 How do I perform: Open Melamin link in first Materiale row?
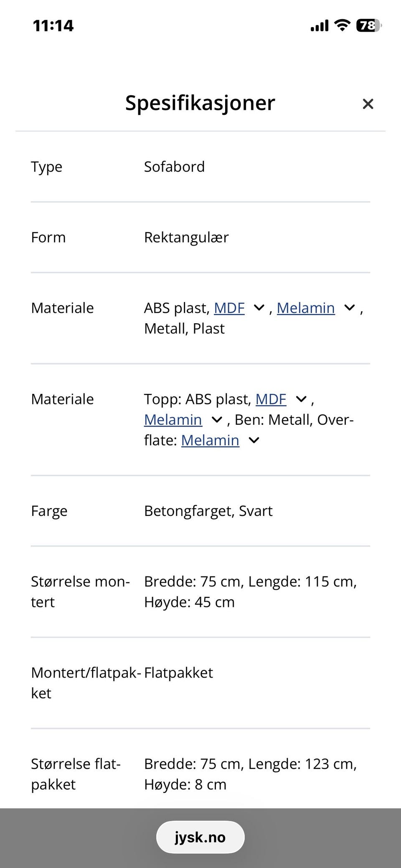point(306,308)
